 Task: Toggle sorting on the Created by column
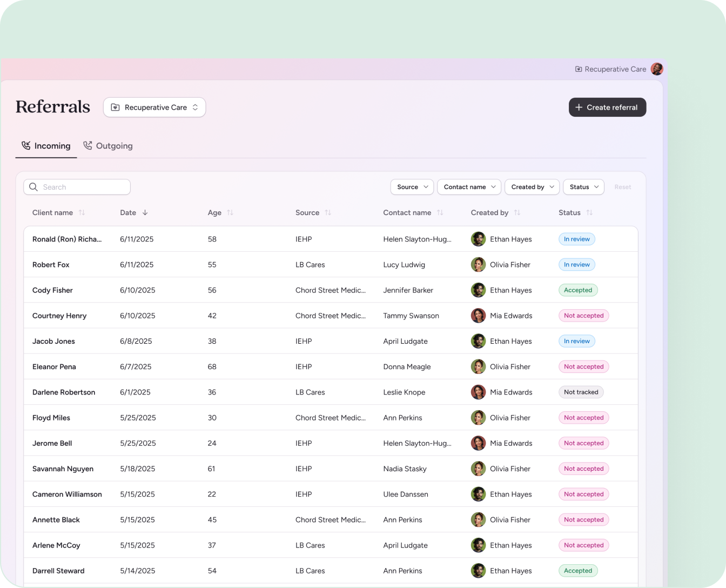(517, 212)
